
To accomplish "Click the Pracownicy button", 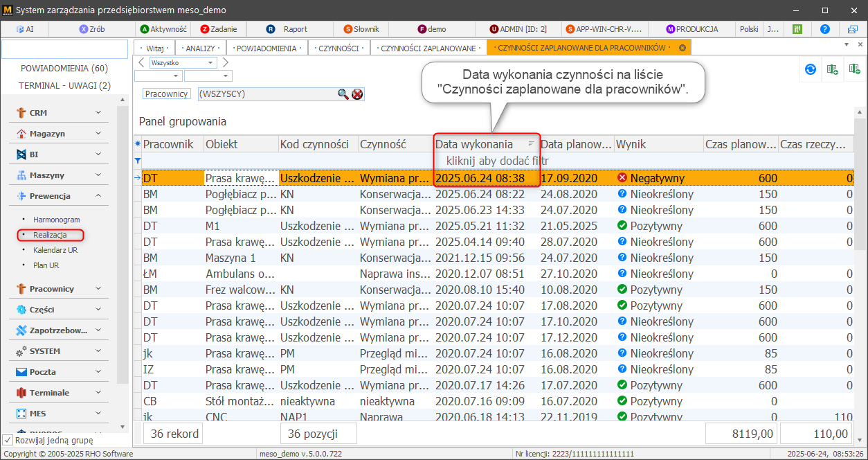I will coord(167,94).
